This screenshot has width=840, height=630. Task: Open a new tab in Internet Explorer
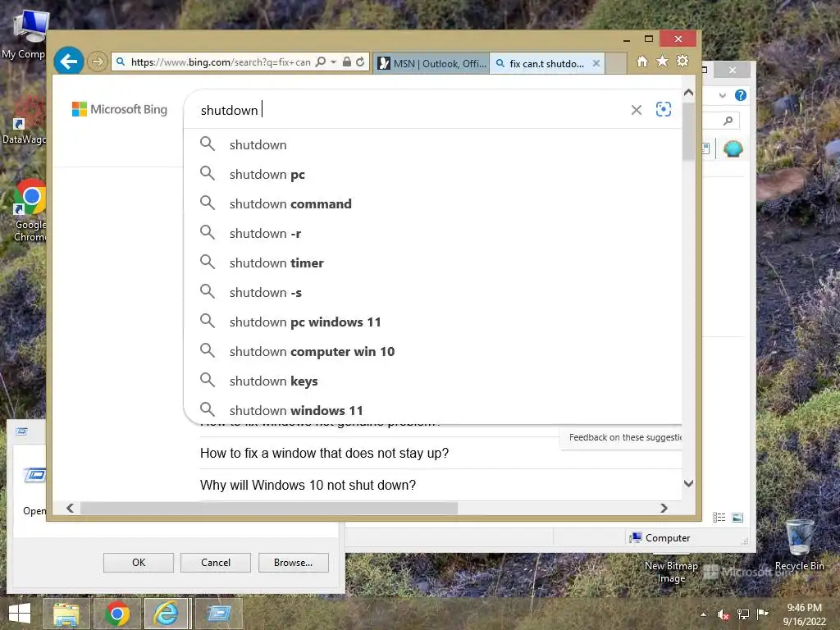pyautogui.click(x=615, y=63)
